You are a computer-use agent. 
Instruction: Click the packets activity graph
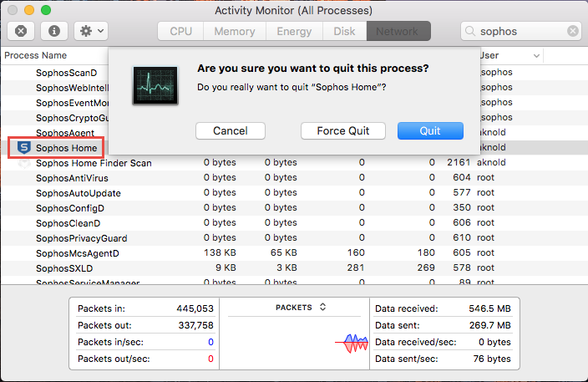352,343
